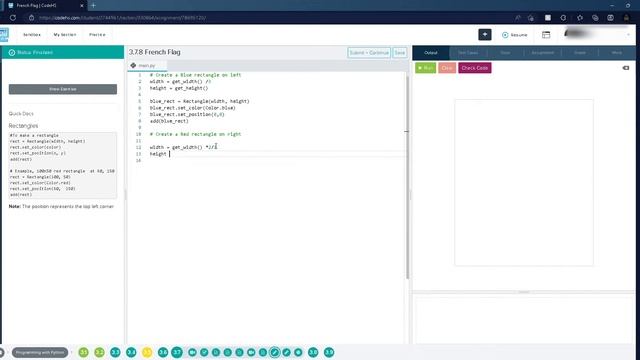Click the 'Rectangles' quick docs heading

click(23, 126)
